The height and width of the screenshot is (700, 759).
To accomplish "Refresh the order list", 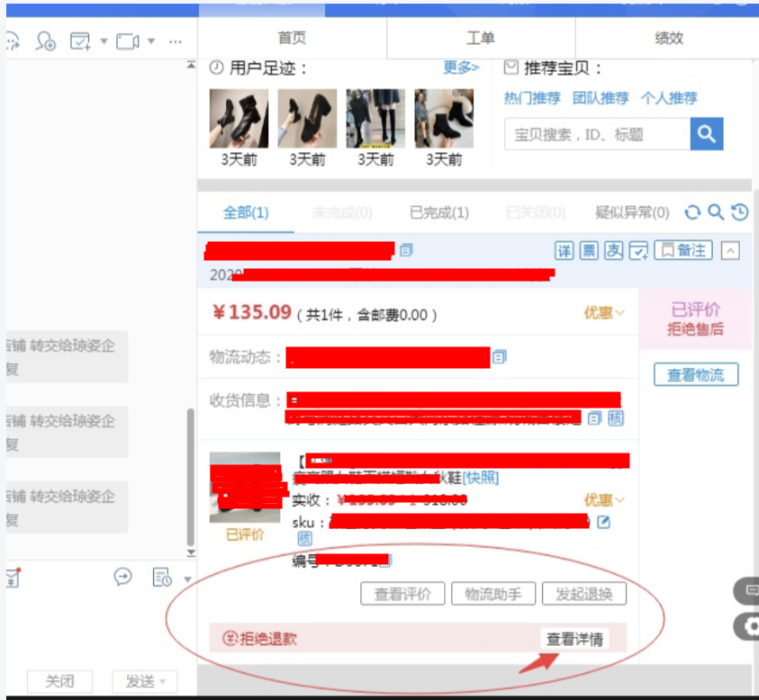I will 692,211.
